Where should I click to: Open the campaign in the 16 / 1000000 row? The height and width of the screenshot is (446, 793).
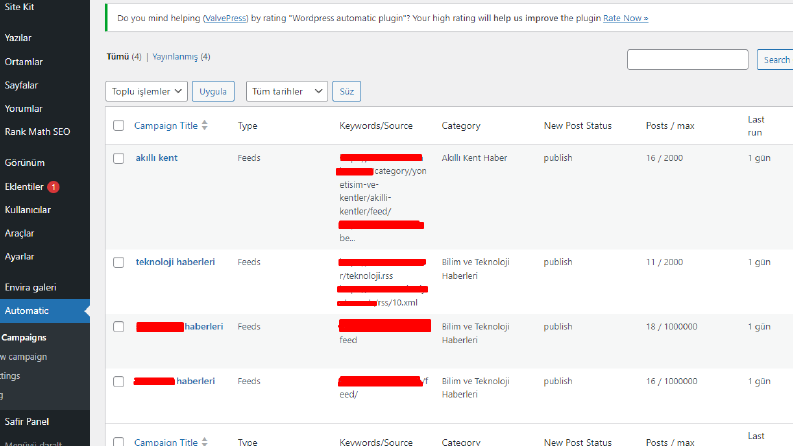click(x=175, y=381)
